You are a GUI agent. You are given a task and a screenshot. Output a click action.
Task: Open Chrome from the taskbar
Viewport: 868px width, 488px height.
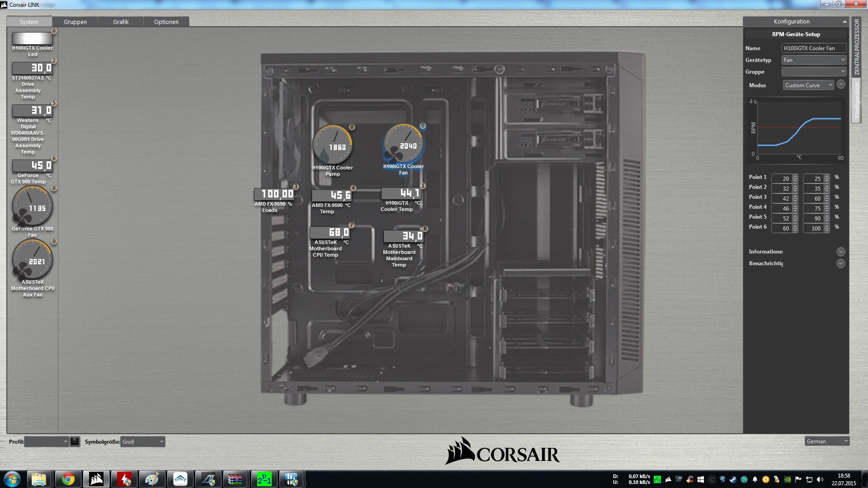[x=68, y=479]
